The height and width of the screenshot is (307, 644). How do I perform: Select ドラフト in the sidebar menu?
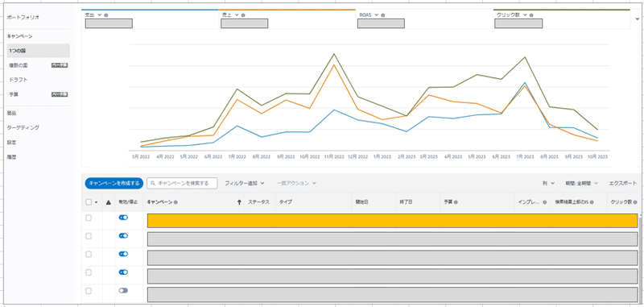click(x=18, y=80)
